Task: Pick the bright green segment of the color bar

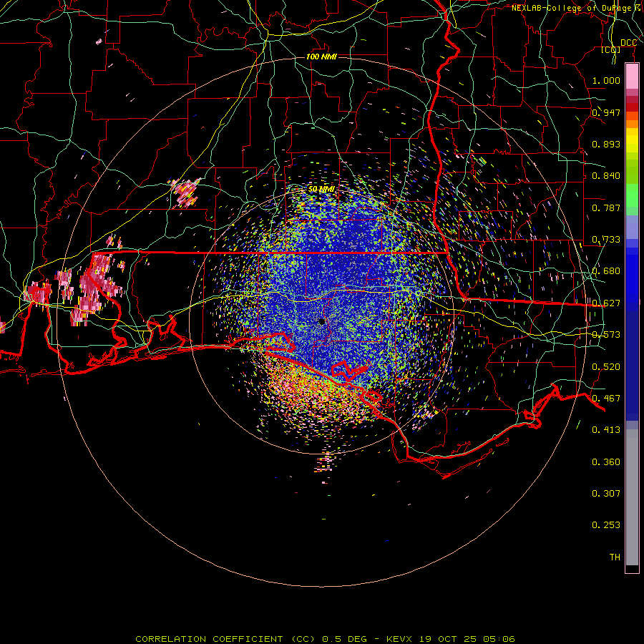Action: pos(632,195)
